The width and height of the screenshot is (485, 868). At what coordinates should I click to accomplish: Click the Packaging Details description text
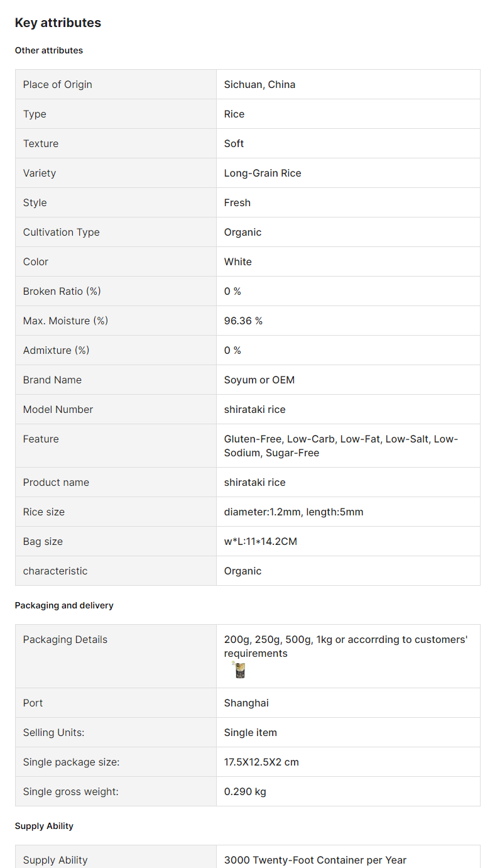[x=346, y=646]
